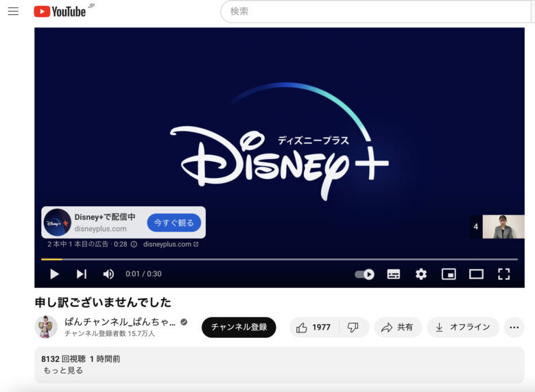Click 今すぐ観る ad button
Screen dimensions: 535x392
point(174,223)
